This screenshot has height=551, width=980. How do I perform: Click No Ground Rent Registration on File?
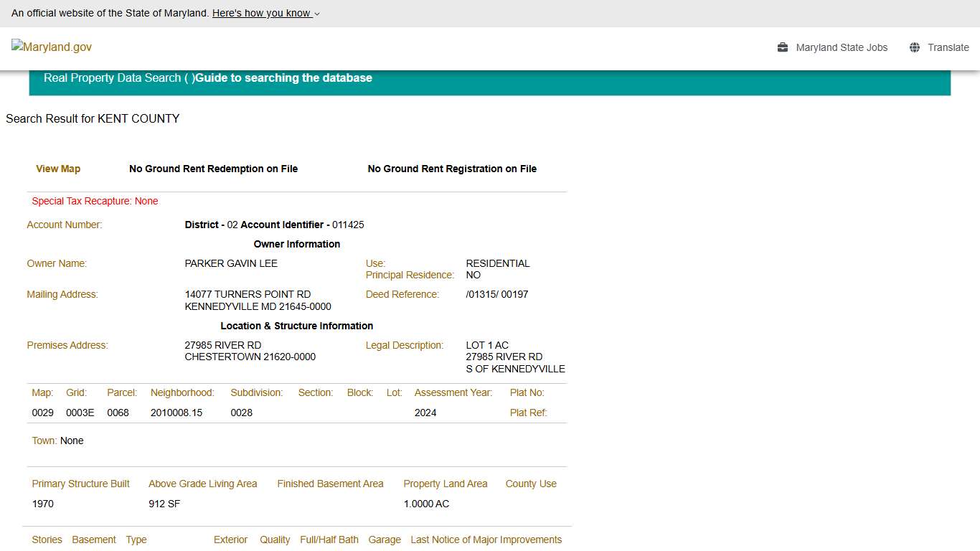[x=452, y=169]
